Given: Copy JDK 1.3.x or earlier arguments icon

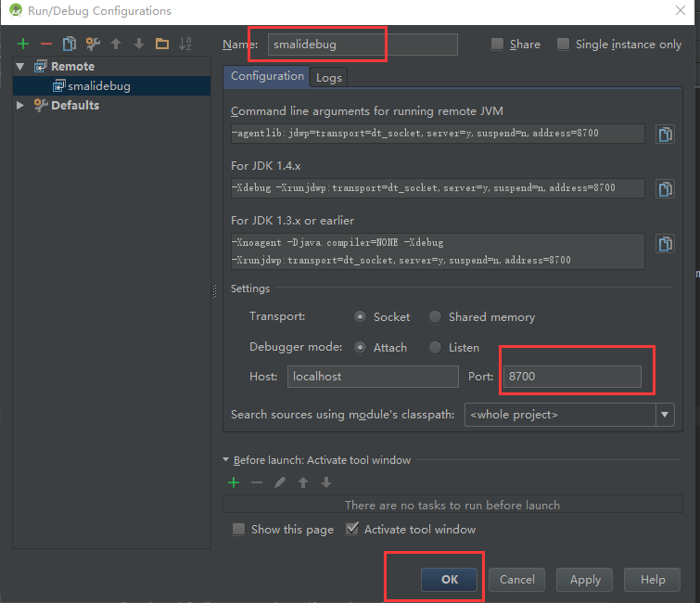Looking at the screenshot, I should point(665,244).
